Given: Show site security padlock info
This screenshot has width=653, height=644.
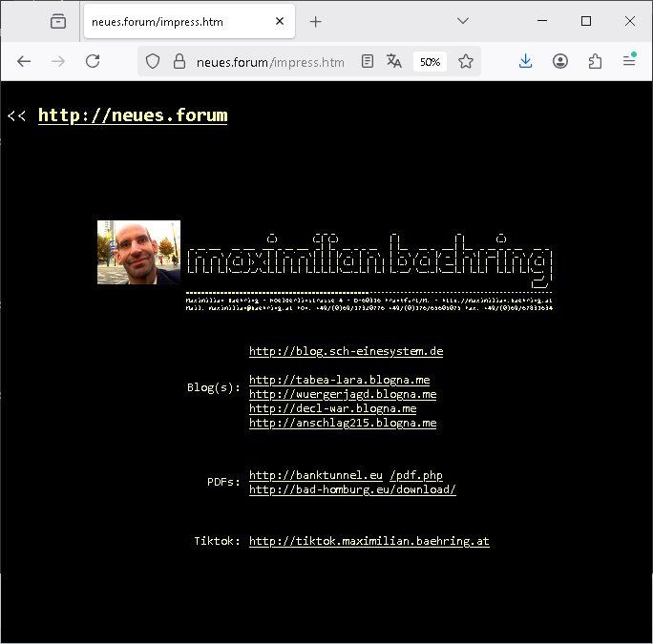Looking at the screenshot, I should 178,61.
